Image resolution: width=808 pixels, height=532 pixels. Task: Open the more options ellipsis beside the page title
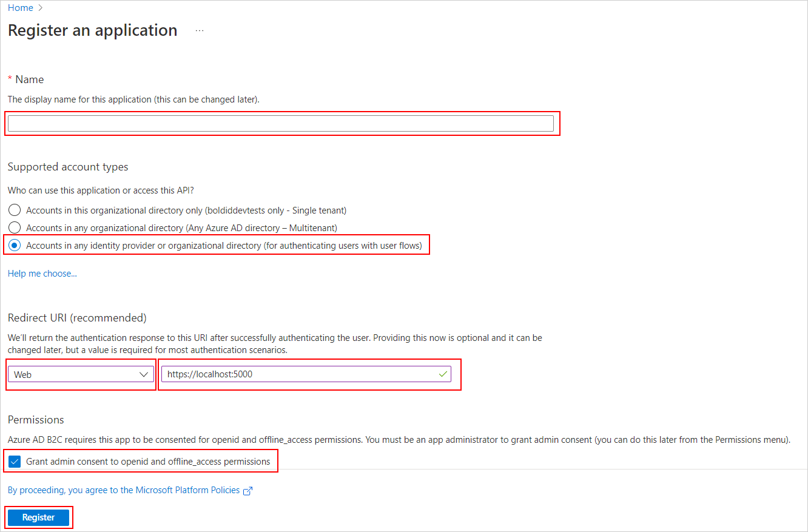(199, 29)
